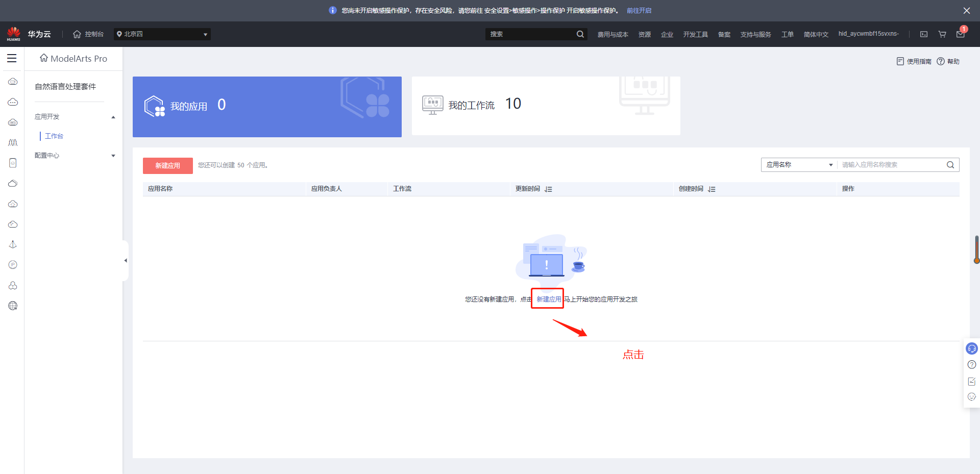Image resolution: width=980 pixels, height=474 pixels.
Task: Open the 备案 top menu
Action: coord(724,34)
